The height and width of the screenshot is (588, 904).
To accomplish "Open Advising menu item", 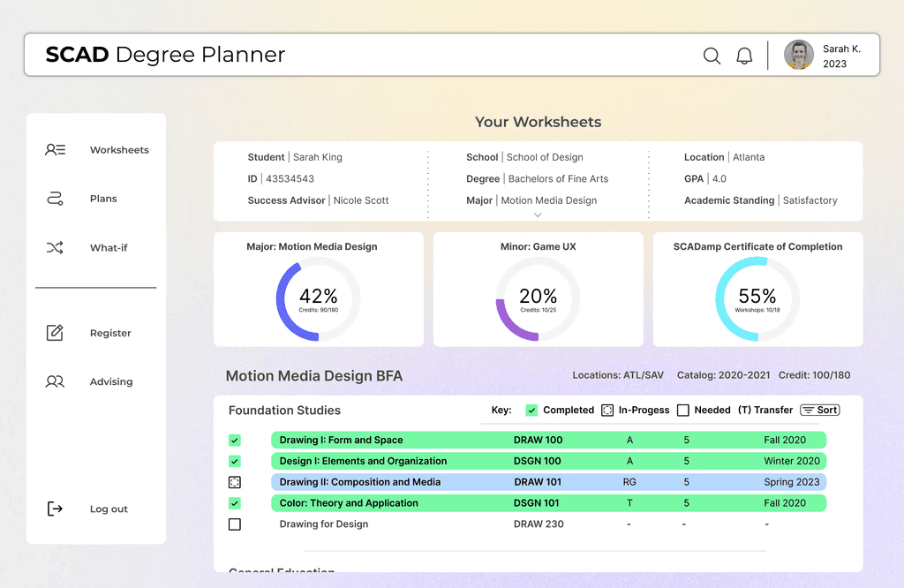I will click(x=110, y=381).
